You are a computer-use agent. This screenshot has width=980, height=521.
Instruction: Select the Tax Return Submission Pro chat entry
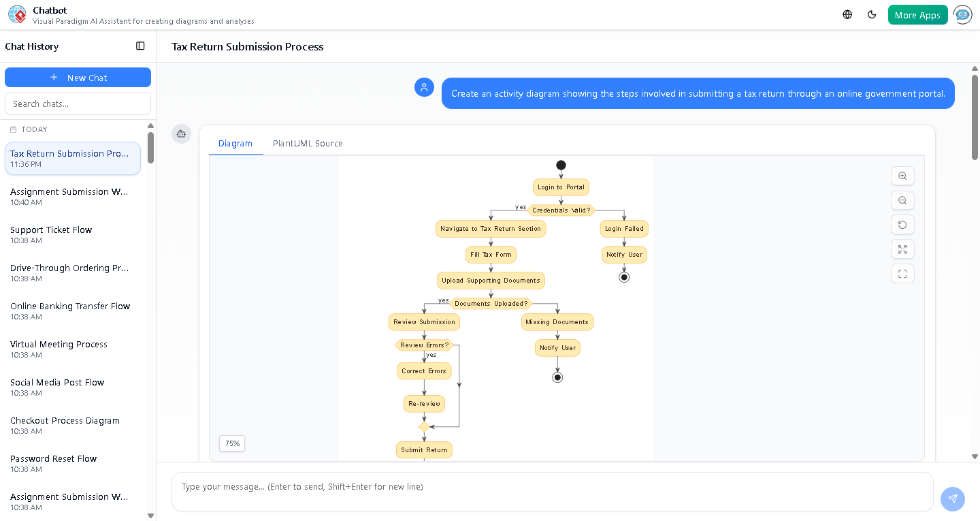tap(73, 158)
